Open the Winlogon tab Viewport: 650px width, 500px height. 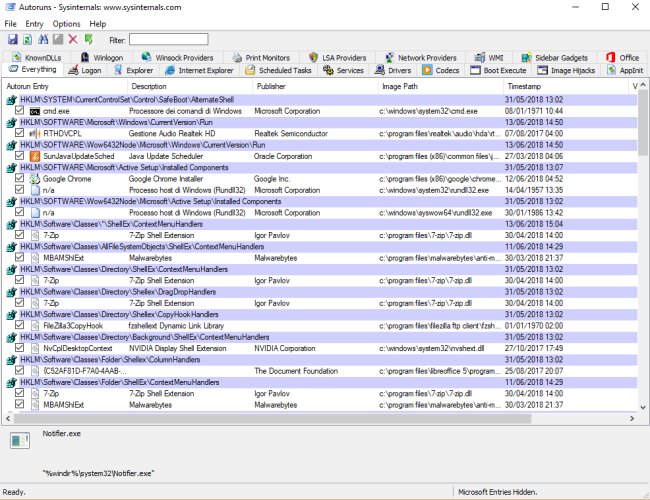pos(102,58)
